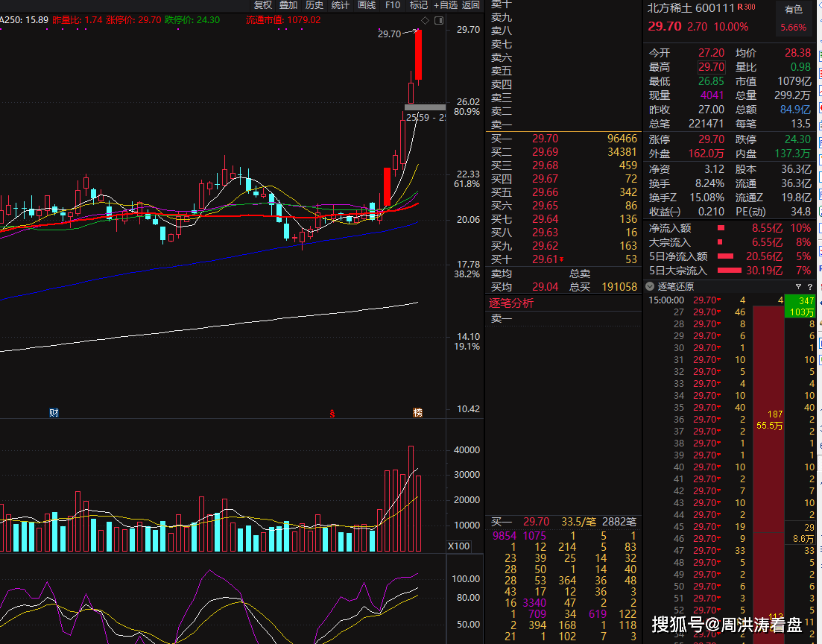Select the 买一 price 29.70 row
Image resolution: width=822 pixels, height=644 pixels.
pos(563,139)
